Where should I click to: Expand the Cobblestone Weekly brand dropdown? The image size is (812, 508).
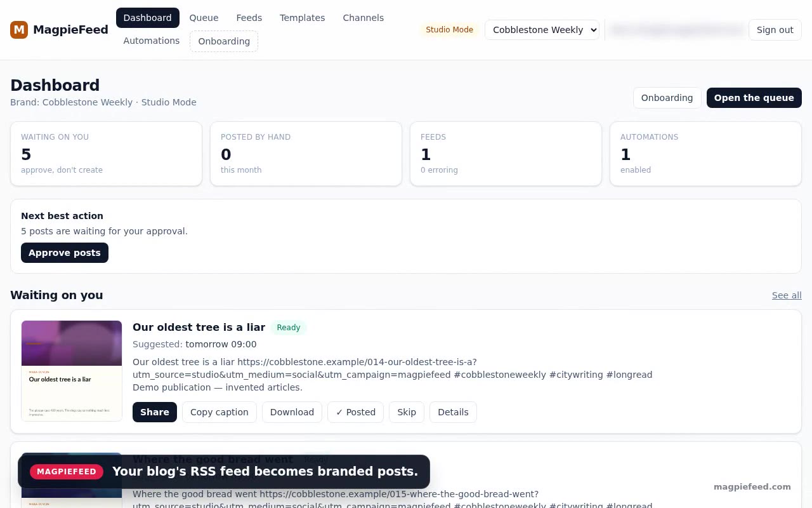542,30
